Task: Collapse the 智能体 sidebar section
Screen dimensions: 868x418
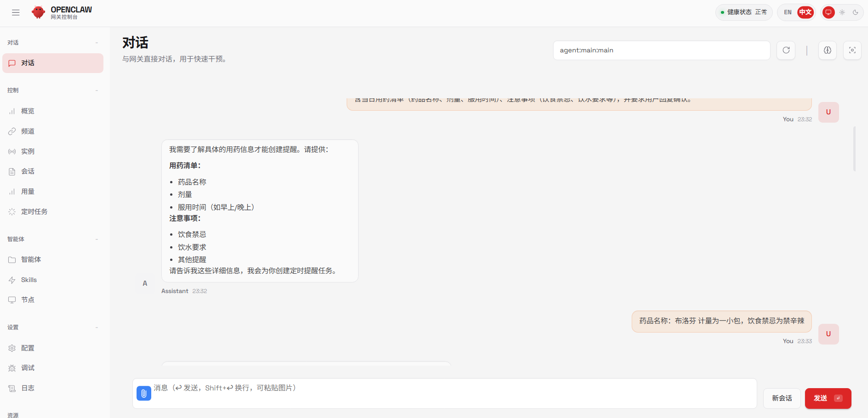Action: [97, 239]
